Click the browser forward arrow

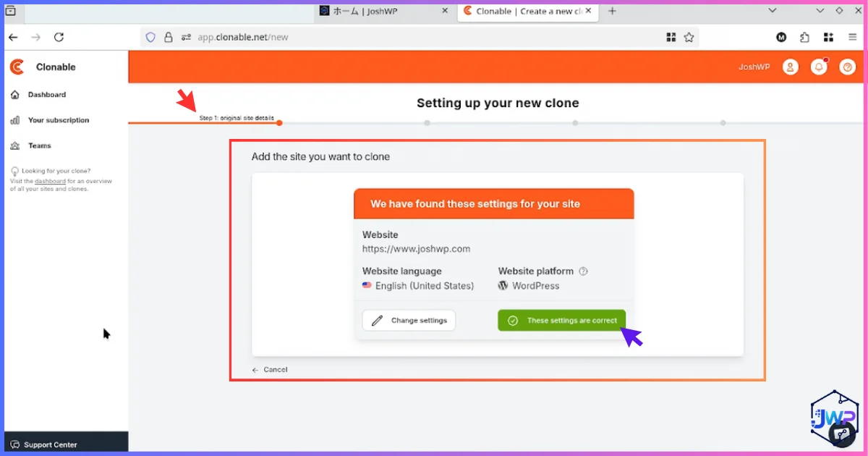point(35,37)
